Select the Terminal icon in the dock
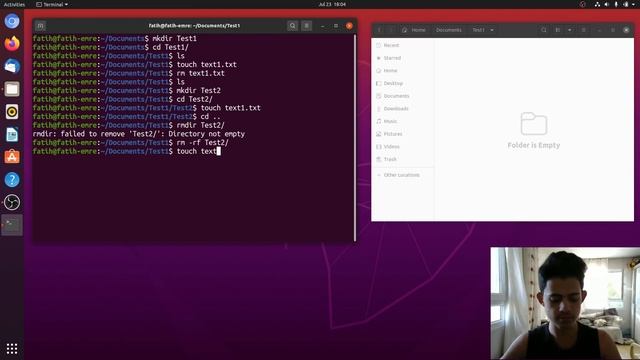Screen dimensions: 640x360 tap(12, 225)
